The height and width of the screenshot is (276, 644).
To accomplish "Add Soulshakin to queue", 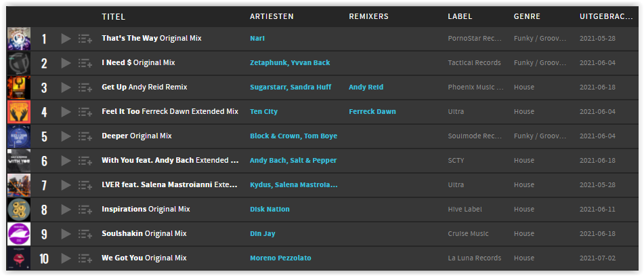I will point(85,234).
